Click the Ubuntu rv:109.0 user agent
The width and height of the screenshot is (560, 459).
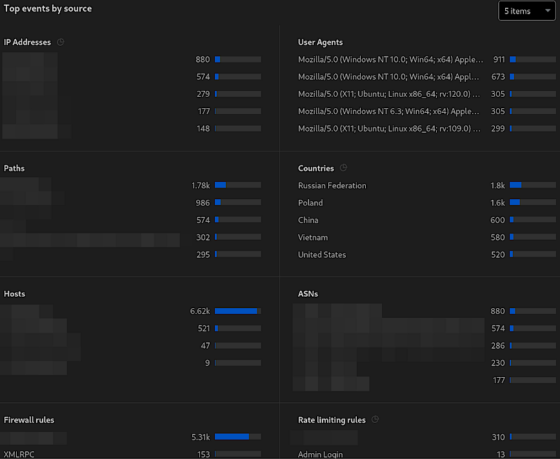(x=389, y=128)
